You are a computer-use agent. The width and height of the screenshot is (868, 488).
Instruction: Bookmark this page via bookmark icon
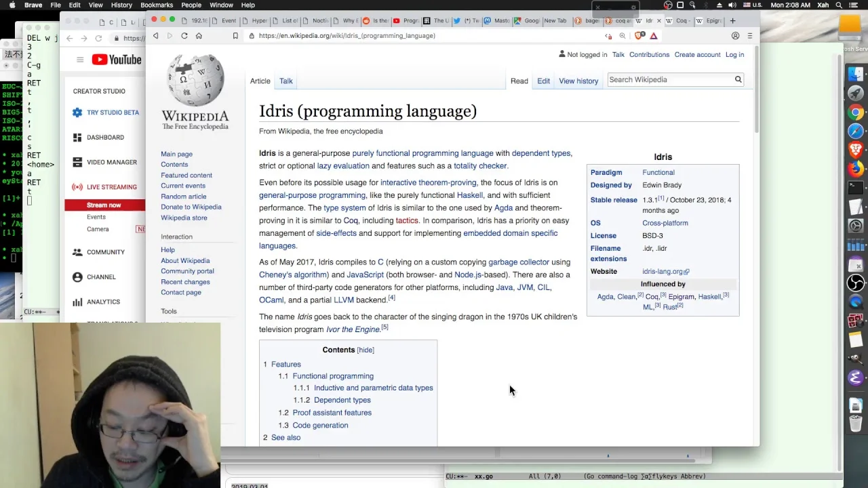[x=235, y=36]
